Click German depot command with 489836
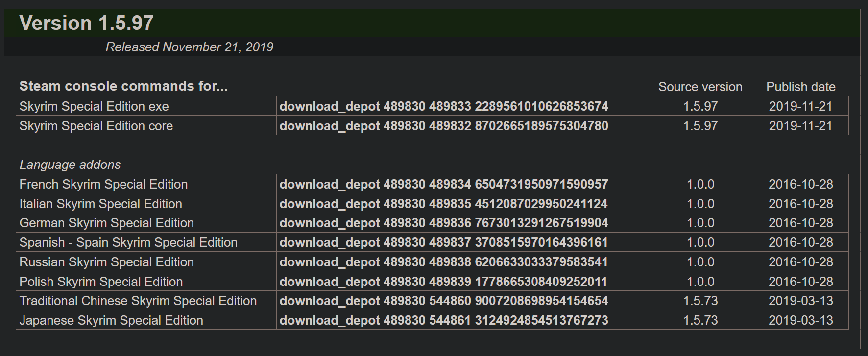The width and height of the screenshot is (868, 356). click(444, 223)
